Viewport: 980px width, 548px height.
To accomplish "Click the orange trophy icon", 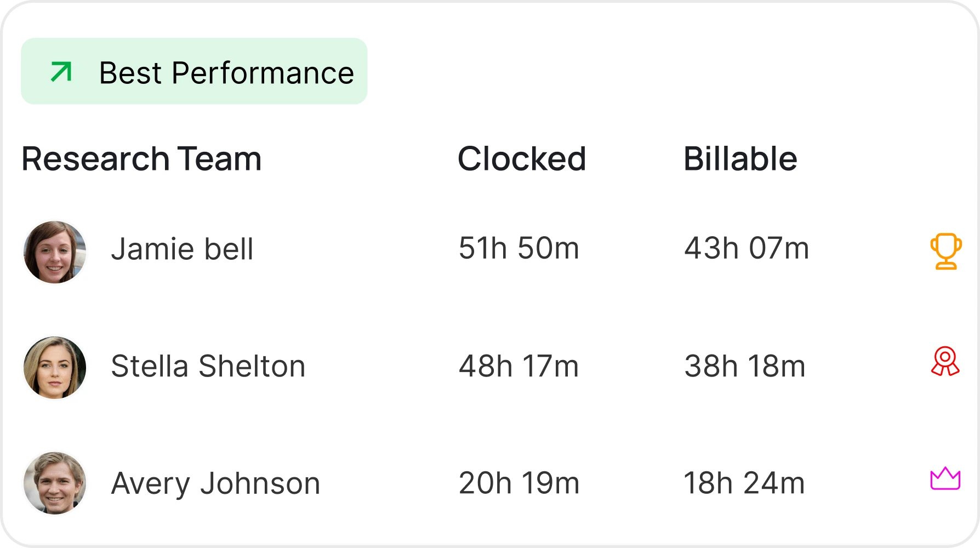I will 946,252.
